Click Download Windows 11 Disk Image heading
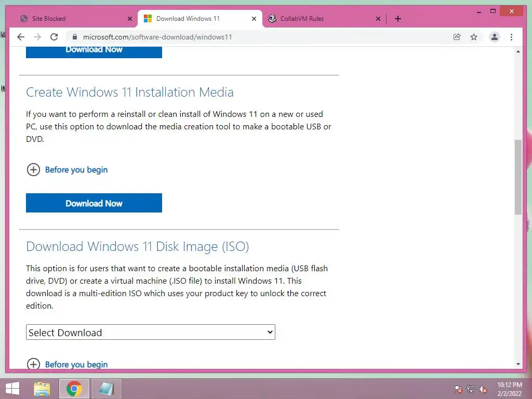The height and width of the screenshot is (399, 532). (x=137, y=247)
